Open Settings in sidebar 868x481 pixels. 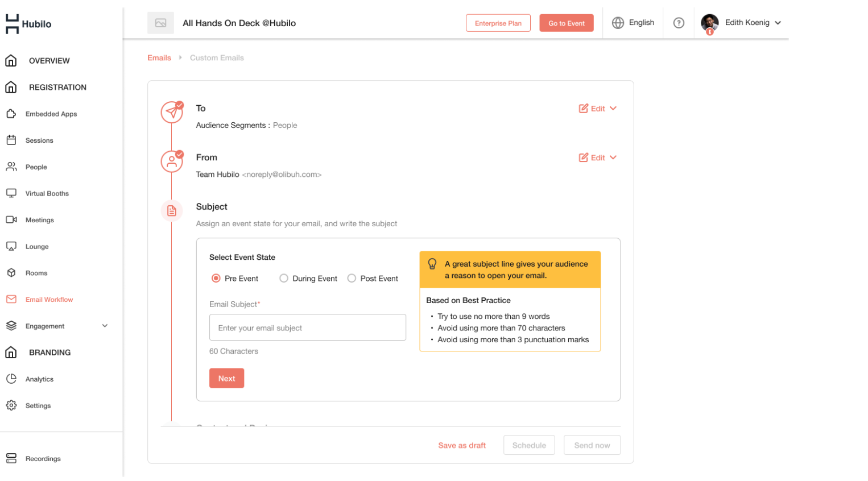pyautogui.click(x=38, y=406)
